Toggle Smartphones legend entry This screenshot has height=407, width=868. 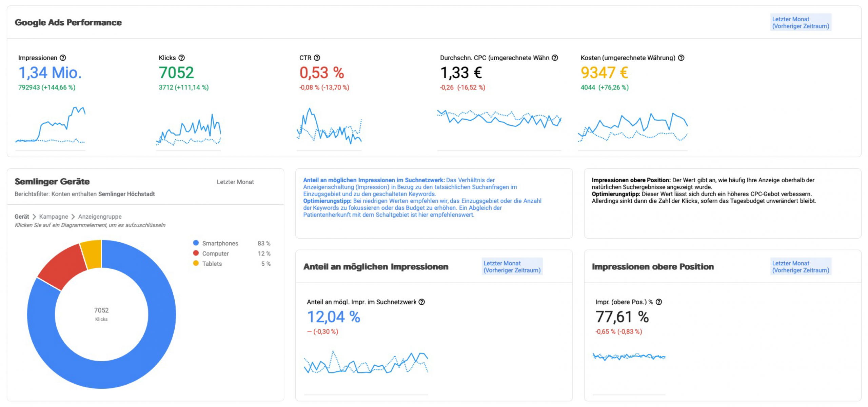[x=220, y=243]
